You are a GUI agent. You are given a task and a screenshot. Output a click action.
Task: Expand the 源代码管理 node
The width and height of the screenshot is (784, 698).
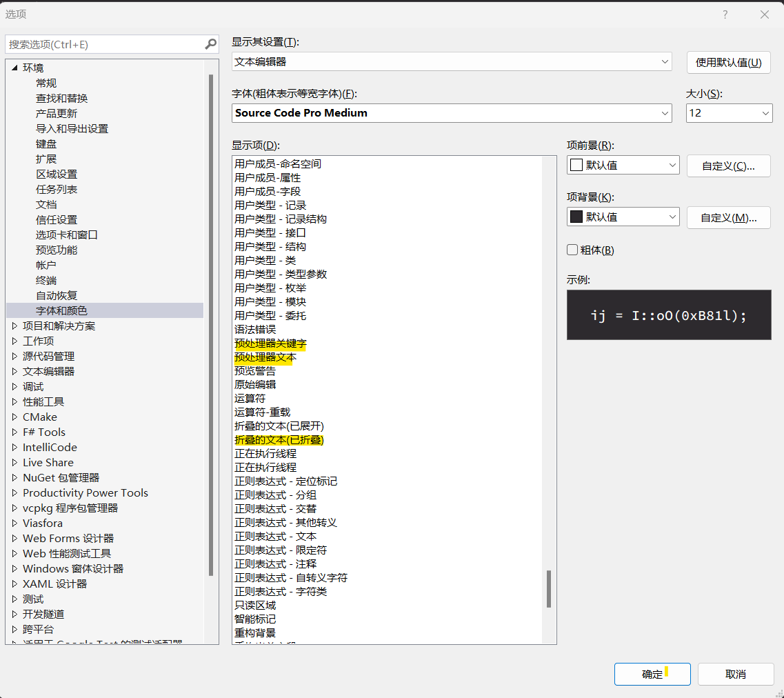pos(14,357)
